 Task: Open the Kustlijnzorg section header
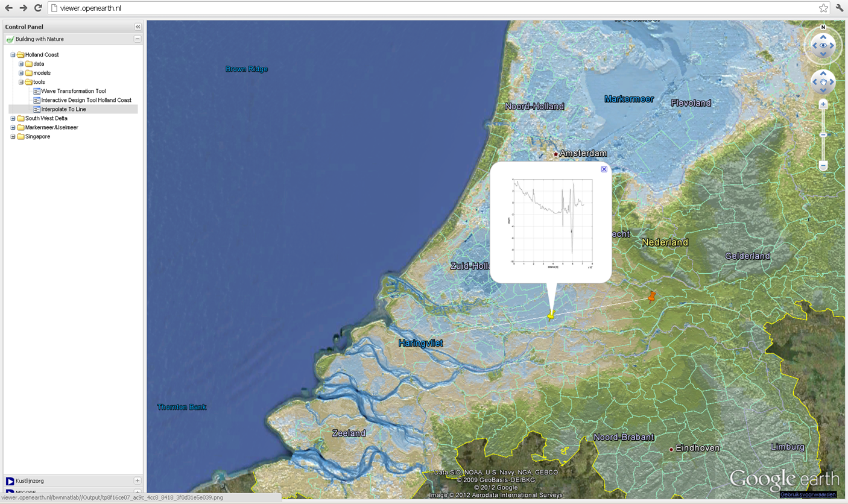pos(73,481)
